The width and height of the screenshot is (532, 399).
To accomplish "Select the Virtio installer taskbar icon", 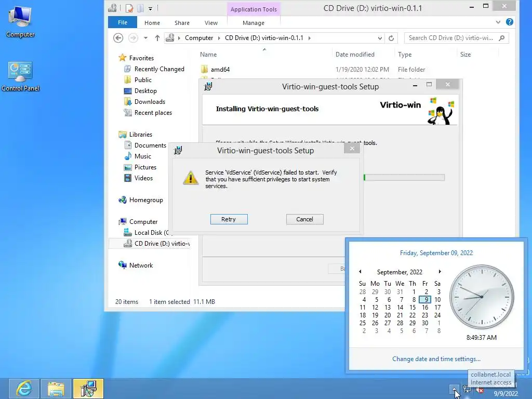I will [88, 389].
